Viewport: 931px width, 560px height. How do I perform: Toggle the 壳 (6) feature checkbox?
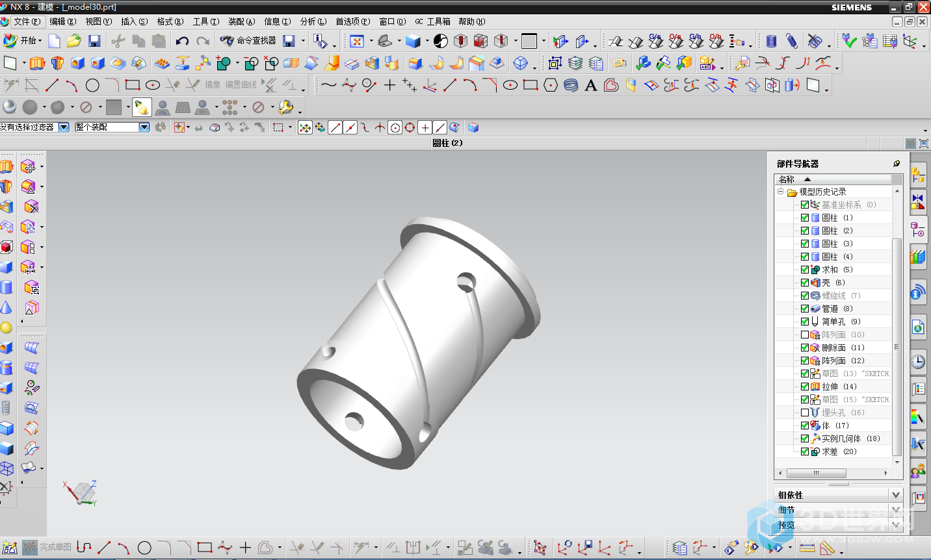click(x=805, y=283)
